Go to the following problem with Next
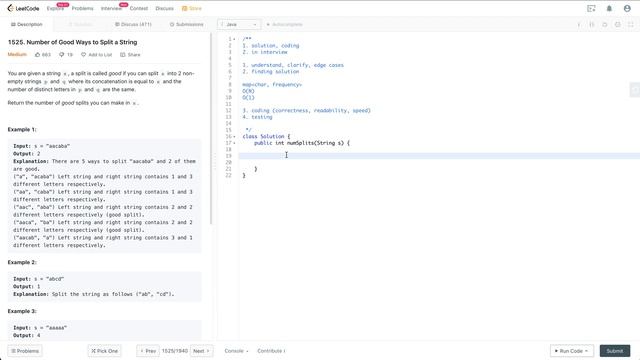 pyautogui.click(x=201, y=351)
